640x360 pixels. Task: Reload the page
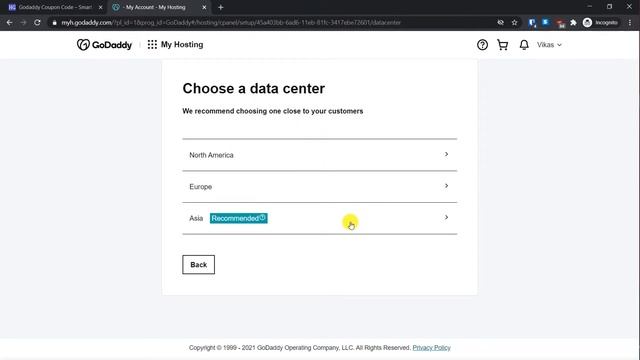click(x=37, y=22)
